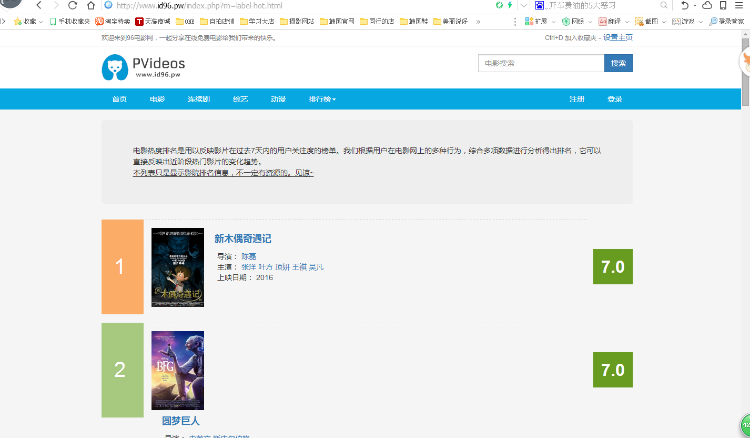Viewport: 750px width, 438px height.
Task: Click the orange rank 1 block
Action: pyautogui.click(x=122, y=267)
